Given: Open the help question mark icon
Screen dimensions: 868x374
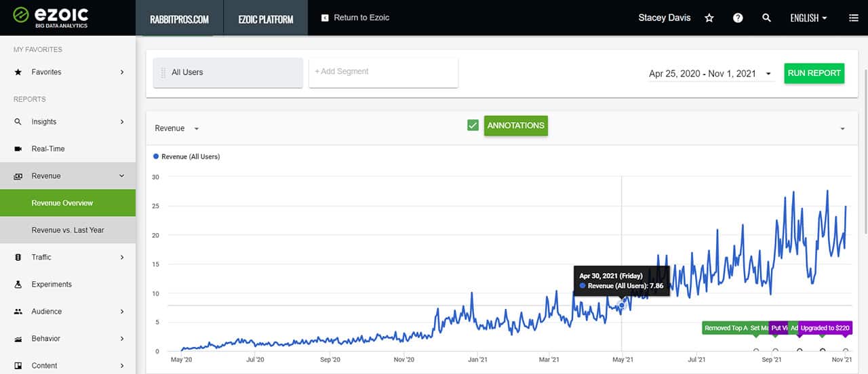Looking at the screenshot, I should [738, 18].
